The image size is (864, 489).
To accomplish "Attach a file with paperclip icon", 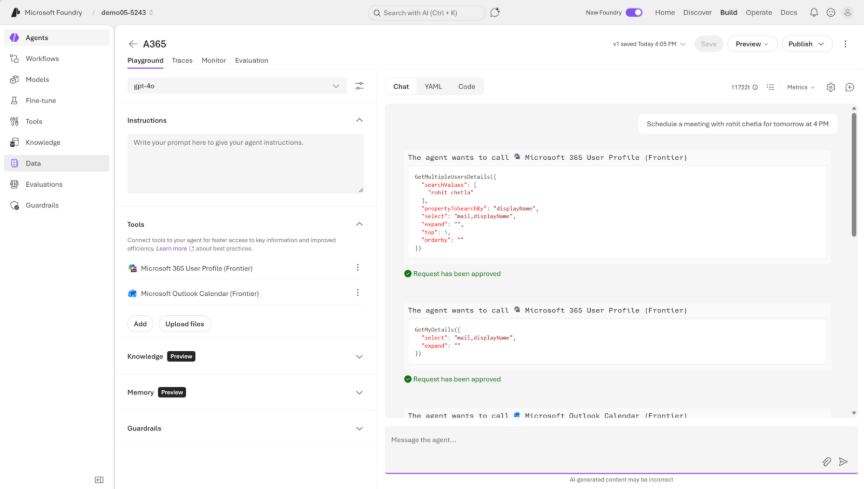I will 827,462.
